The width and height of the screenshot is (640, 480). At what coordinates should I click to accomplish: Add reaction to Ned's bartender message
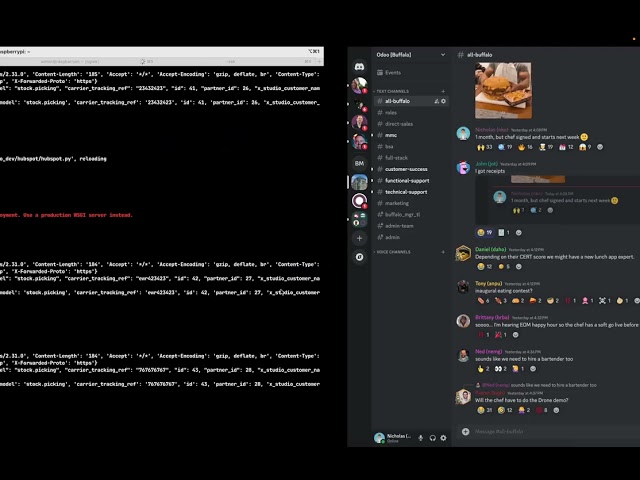pos(533,369)
